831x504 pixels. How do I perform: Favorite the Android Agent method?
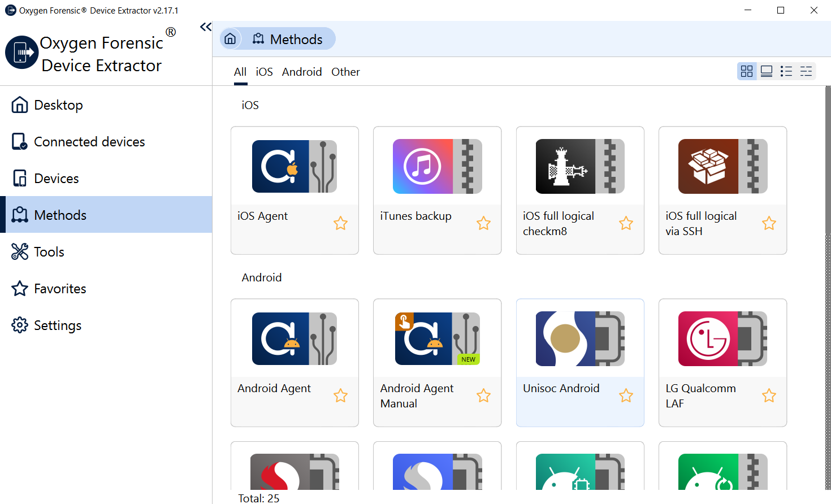pyautogui.click(x=340, y=396)
